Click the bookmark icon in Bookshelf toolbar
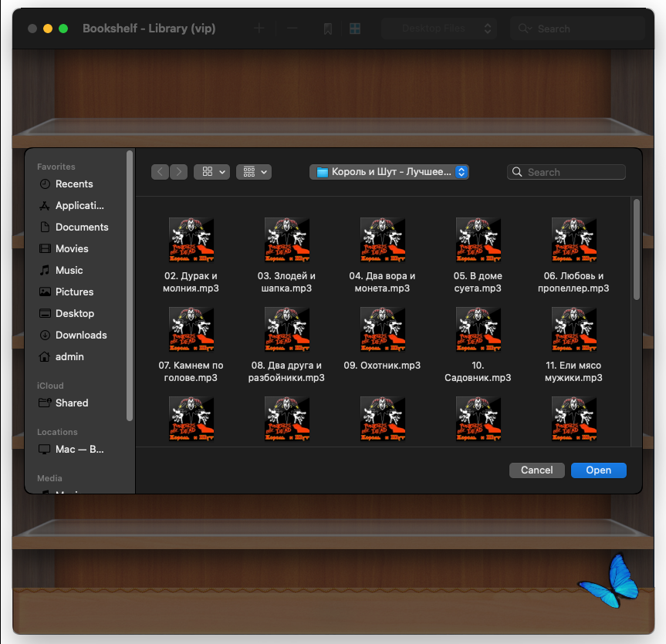 pos(327,29)
